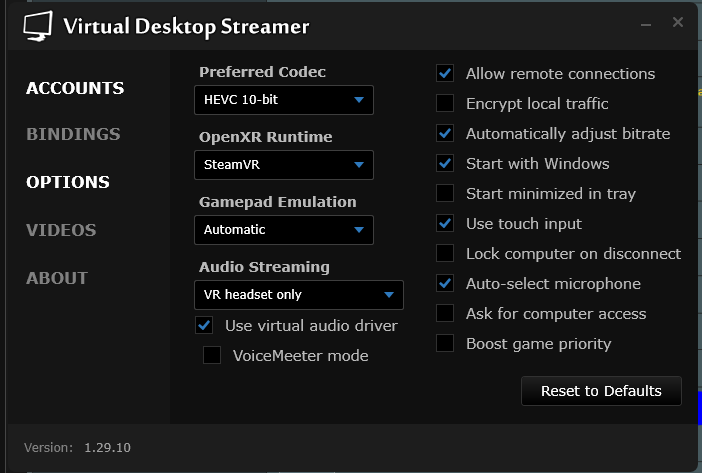
Task: Open the Accounts section
Action: pyautogui.click(x=75, y=88)
